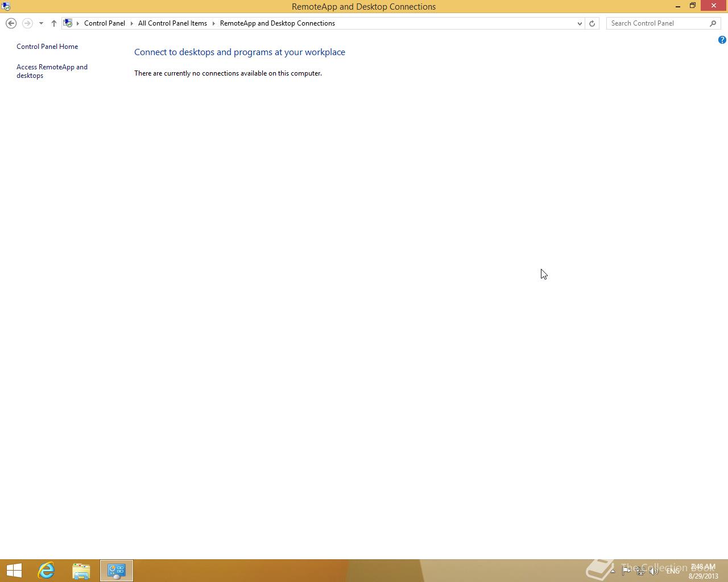Go back using the Back arrow button
The width and height of the screenshot is (728, 582).
coord(11,23)
